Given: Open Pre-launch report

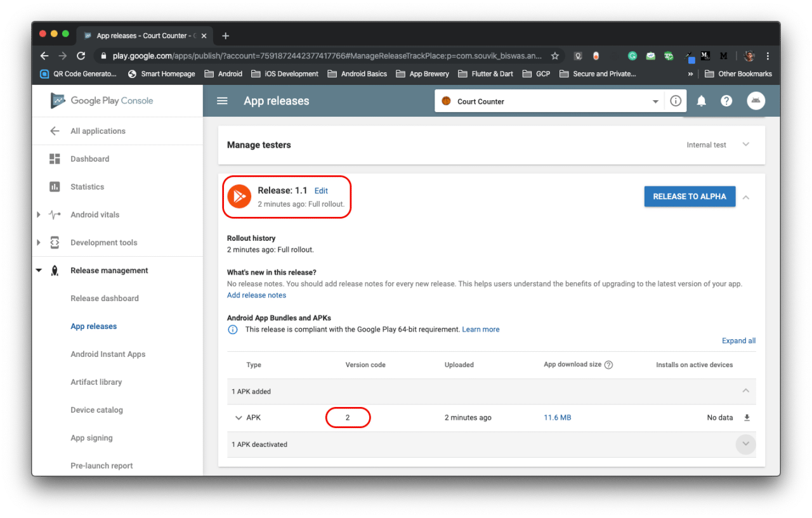Looking at the screenshot, I should [x=101, y=465].
